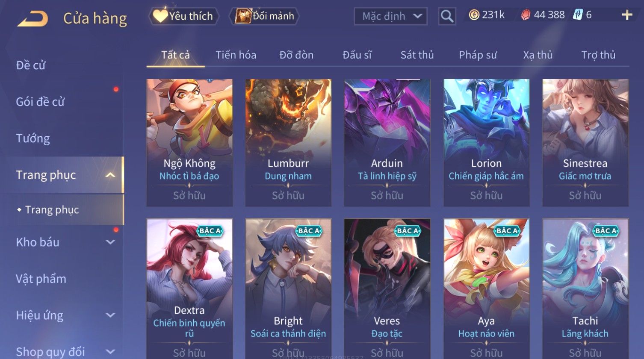Select the Tiến hóa tab
This screenshot has width=644, height=359.
tap(236, 55)
